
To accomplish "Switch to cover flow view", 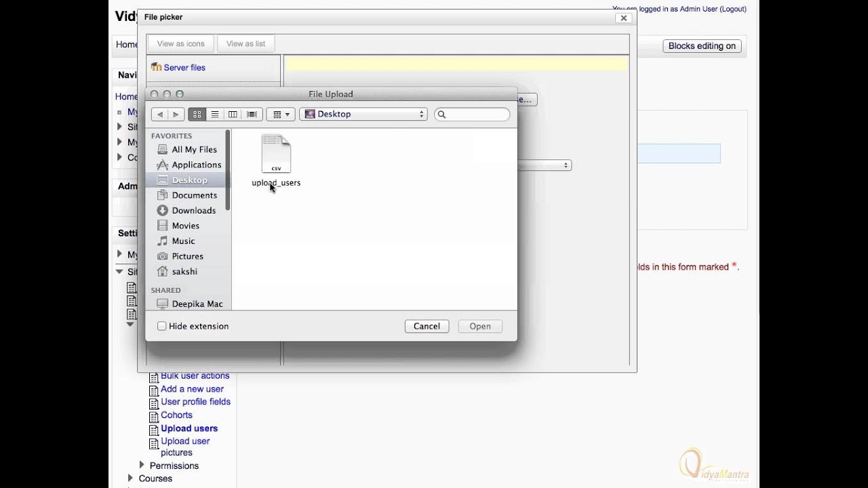I will point(252,115).
